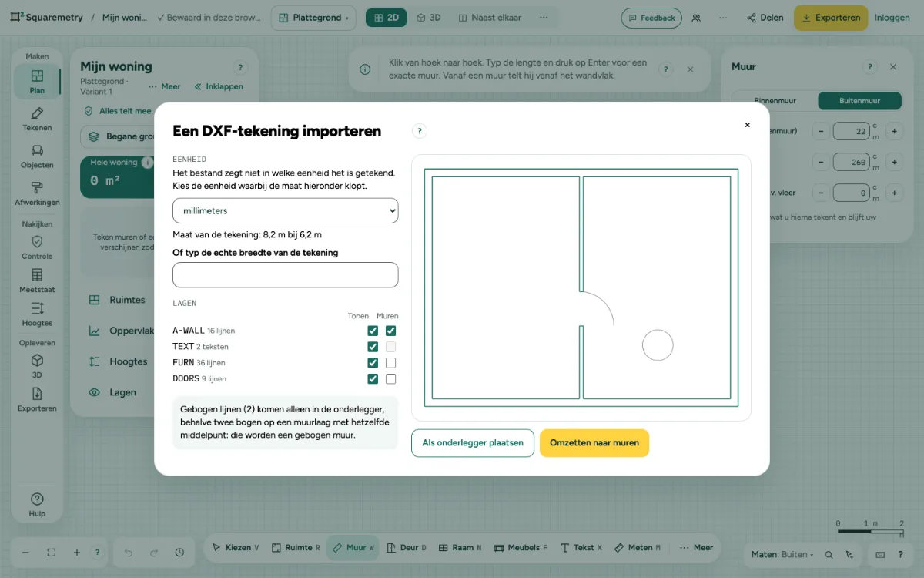
Task: Untick the Tonen checkbox for TEXT
Action: [373, 347]
